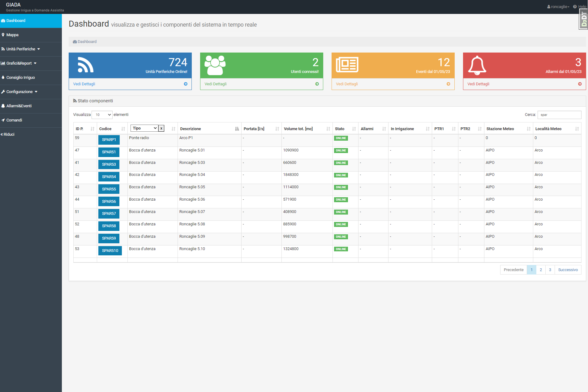The width and height of the screenshot is (588, 392).
Task: Open the Visualizza elements count dropdown
Action: (102, 115)
